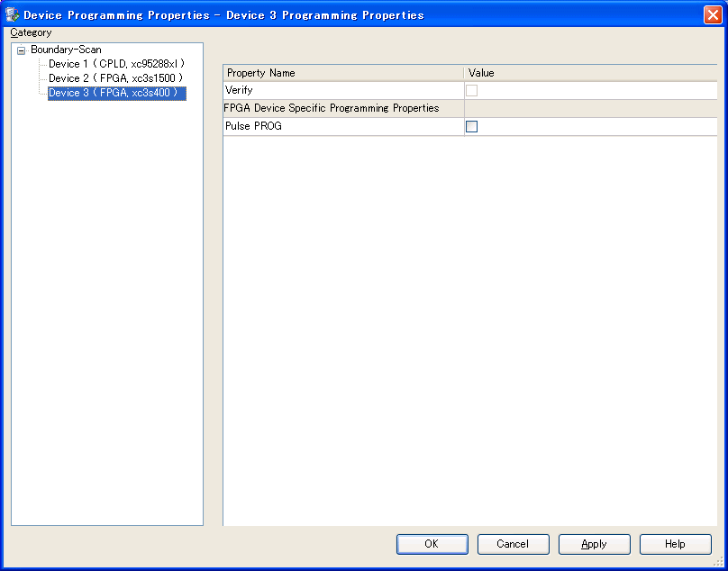
Task: Enable the Pulse PROG checkbox
Action: (x=471, y=127)
